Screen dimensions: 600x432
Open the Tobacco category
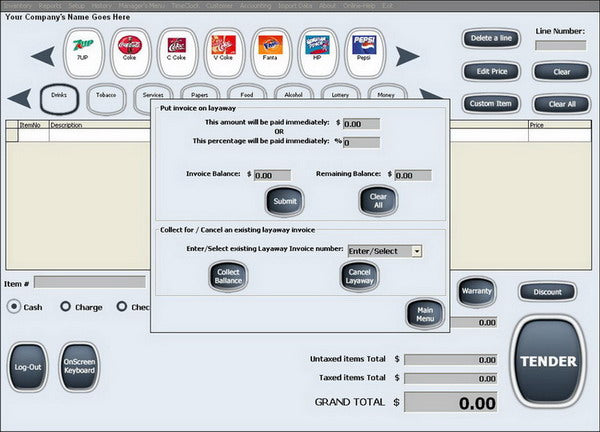click(106, 99)
